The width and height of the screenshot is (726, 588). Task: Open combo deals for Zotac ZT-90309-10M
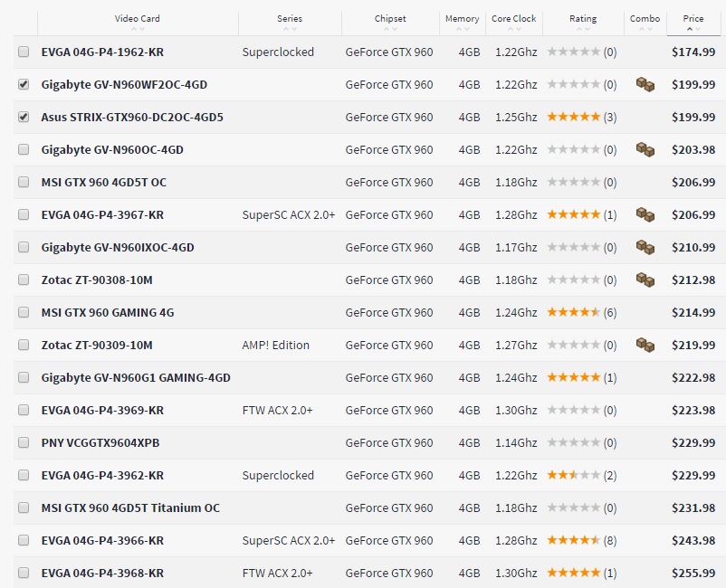tap(645, 345)
